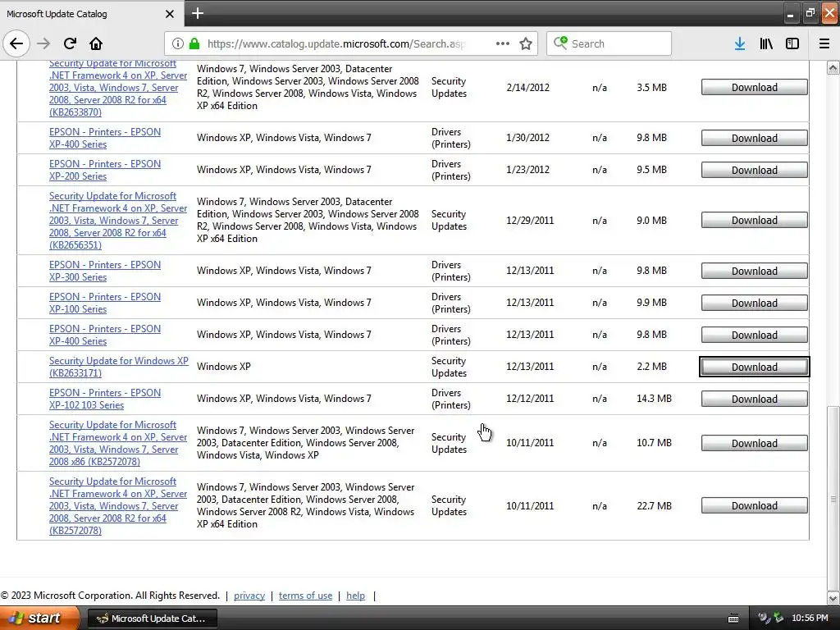
Task: Focus the browser Search box
Action: [609, 43]
